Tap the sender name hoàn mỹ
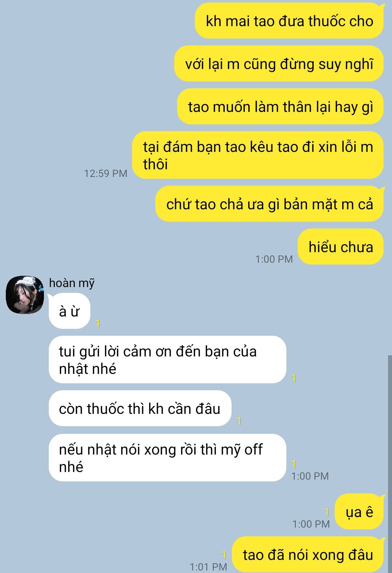This screenshot has height=573, width=392. click(72, 283)
